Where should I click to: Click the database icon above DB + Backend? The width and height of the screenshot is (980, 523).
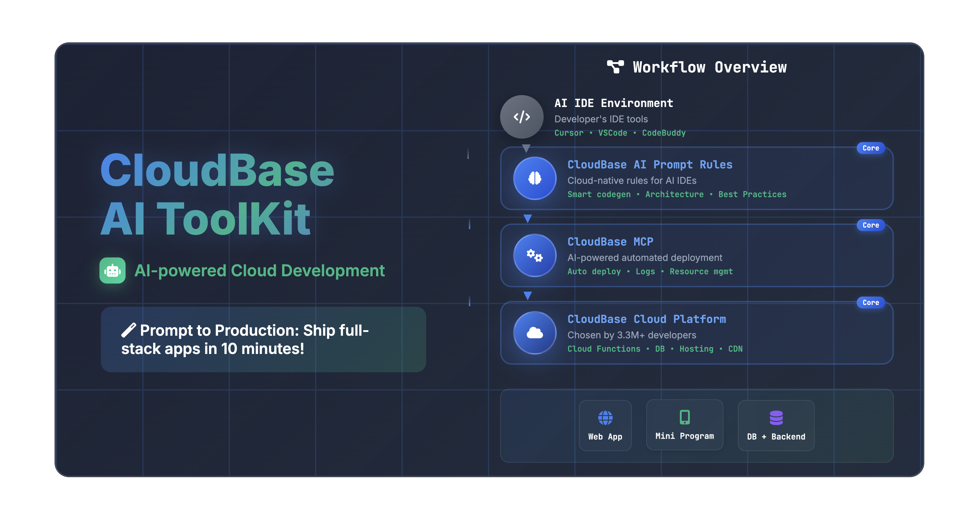tap(776, 418)
